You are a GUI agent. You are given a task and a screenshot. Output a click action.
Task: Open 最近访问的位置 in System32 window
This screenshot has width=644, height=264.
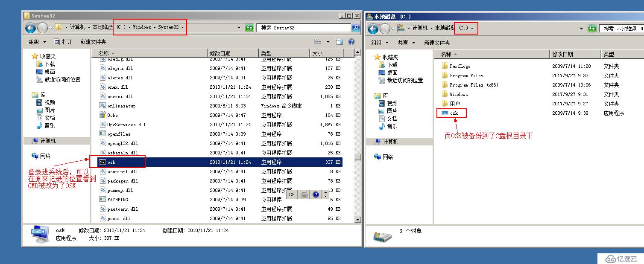click(62, 79)
